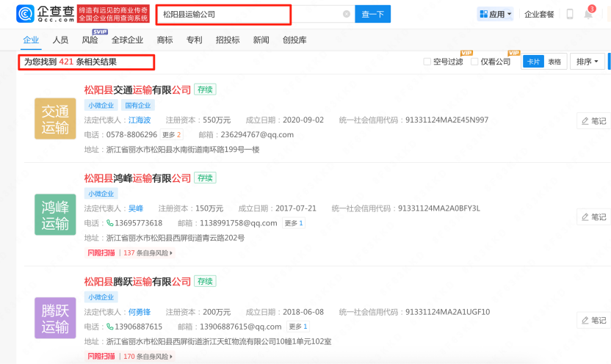Click 存续 status of 松阳县鸿峰运输有限公司

(x=205, y=178)
